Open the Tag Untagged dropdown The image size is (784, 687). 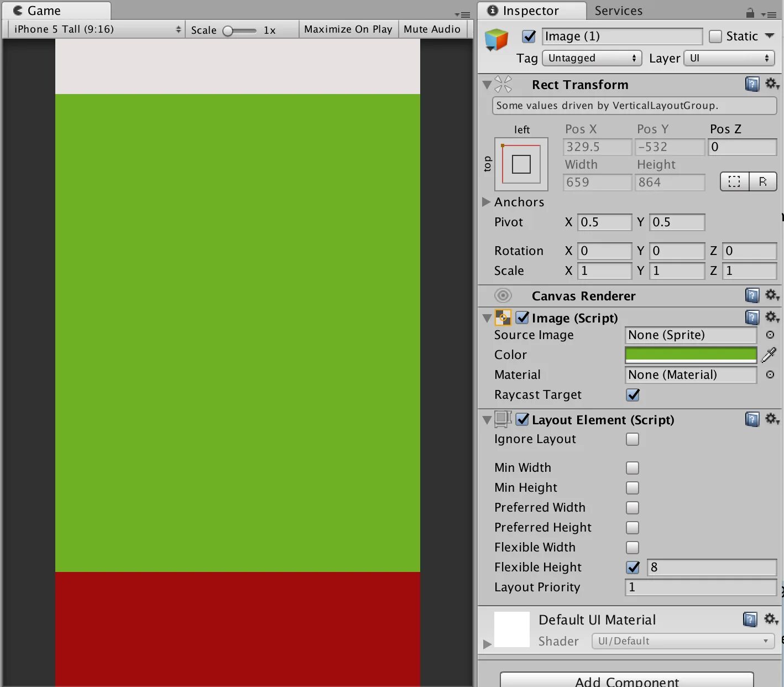tap(592, 58)
